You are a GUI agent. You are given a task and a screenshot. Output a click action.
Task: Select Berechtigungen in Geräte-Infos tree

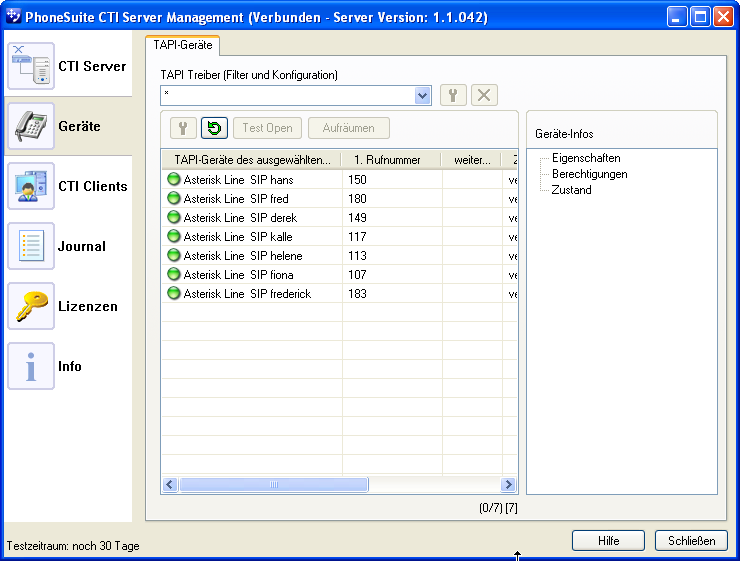pos(589,174)
